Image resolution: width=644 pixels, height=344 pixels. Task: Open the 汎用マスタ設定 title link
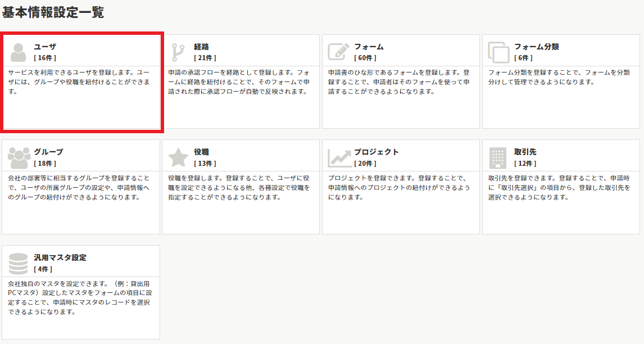click(60, 257)
